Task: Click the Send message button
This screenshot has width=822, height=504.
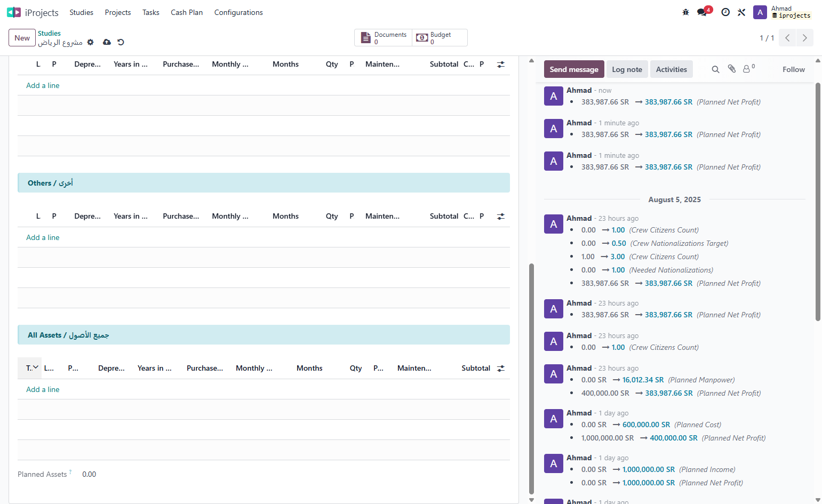Action: [574, 69]
